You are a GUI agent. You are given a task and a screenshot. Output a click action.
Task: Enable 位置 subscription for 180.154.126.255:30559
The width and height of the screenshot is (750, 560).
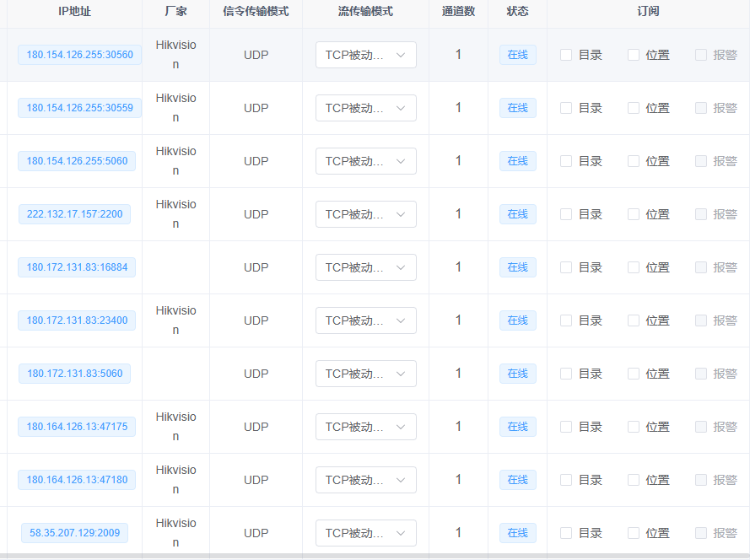(x=633, y=108)
